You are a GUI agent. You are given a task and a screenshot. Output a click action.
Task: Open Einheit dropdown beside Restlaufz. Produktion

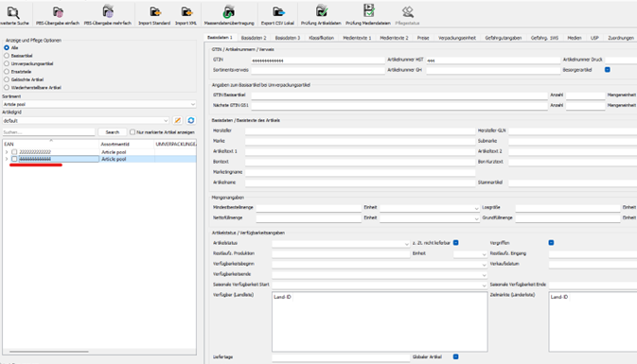470,254
